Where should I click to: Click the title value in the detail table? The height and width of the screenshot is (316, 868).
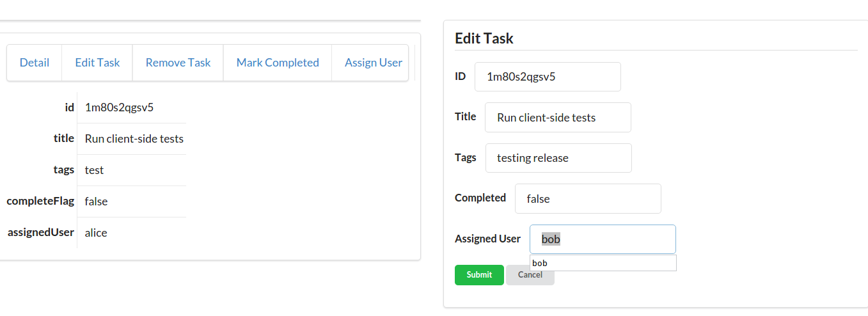134,139
